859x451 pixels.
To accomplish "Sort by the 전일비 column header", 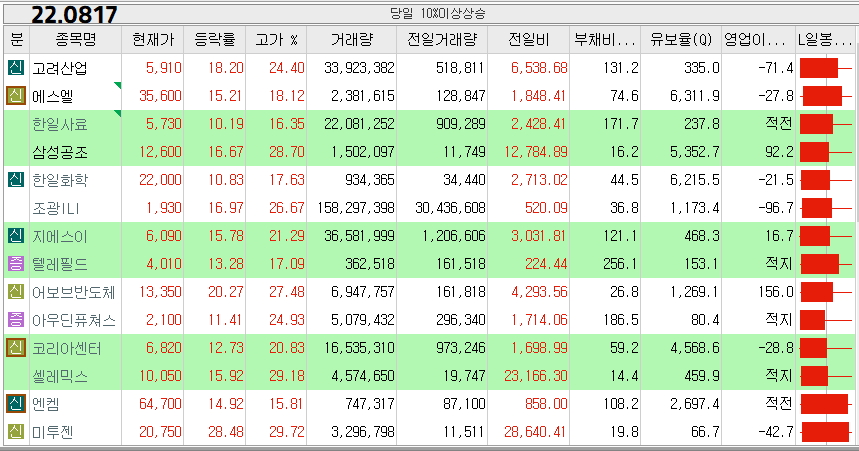I will pos(529,39).
